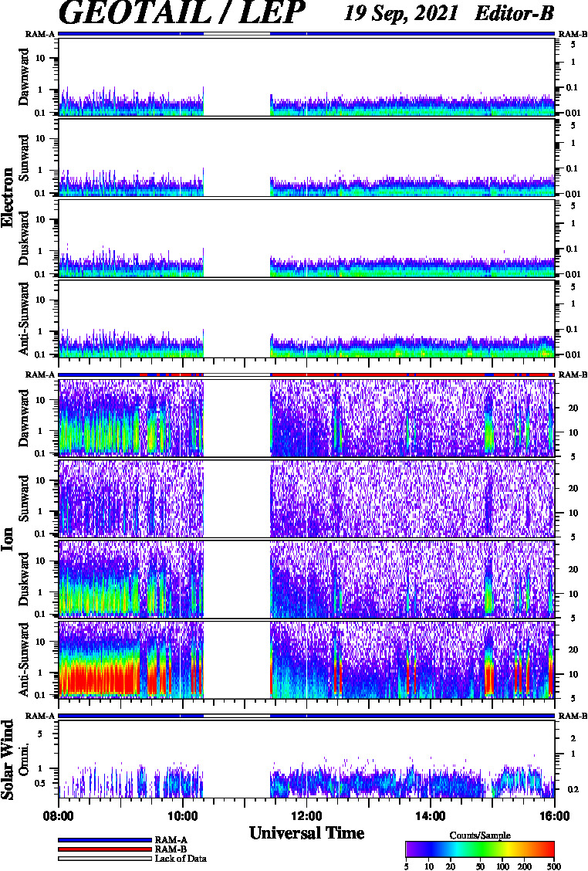588x871 pixels.
Task: Click the Omni. axis label
Action: pos(25,760)
